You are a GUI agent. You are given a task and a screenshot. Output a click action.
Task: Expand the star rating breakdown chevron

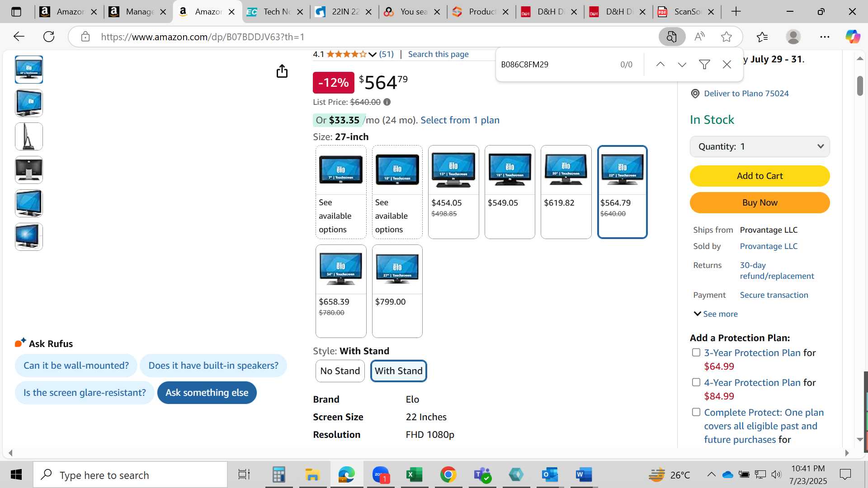pyautogui.click(x=373, y=54)
